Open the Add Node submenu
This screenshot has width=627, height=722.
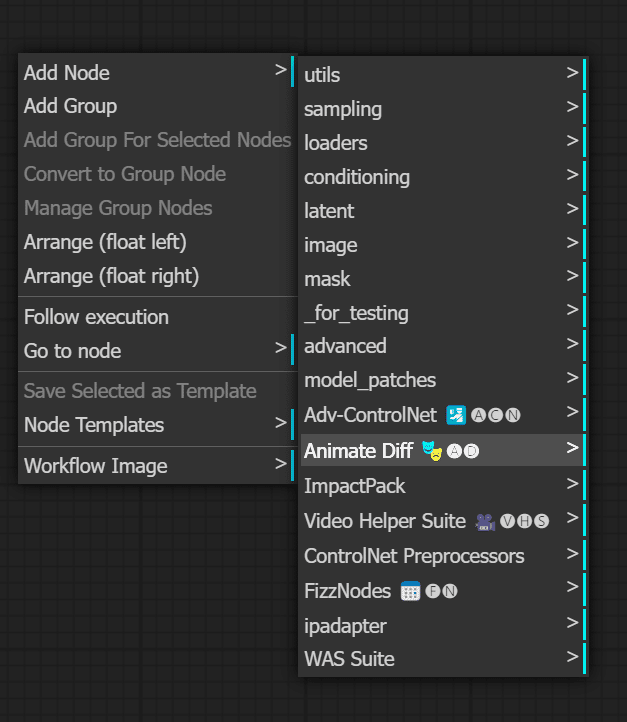pyautogui.click(x=157, y=73)
